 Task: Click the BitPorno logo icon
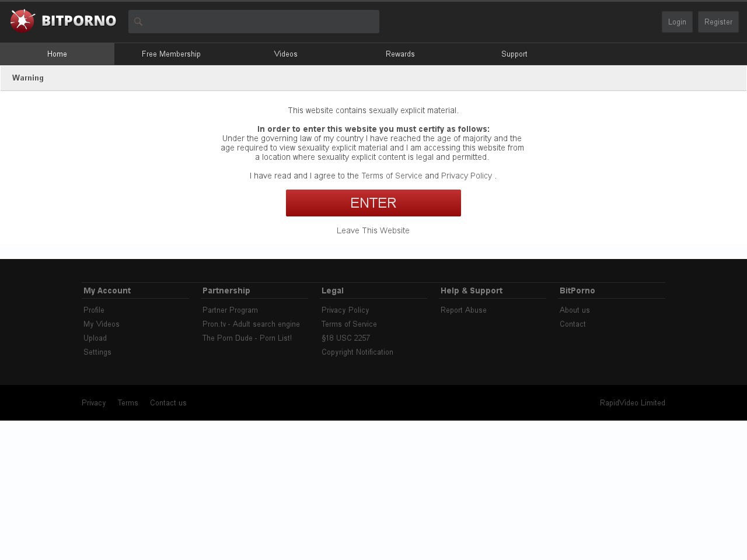pos(23,21)
